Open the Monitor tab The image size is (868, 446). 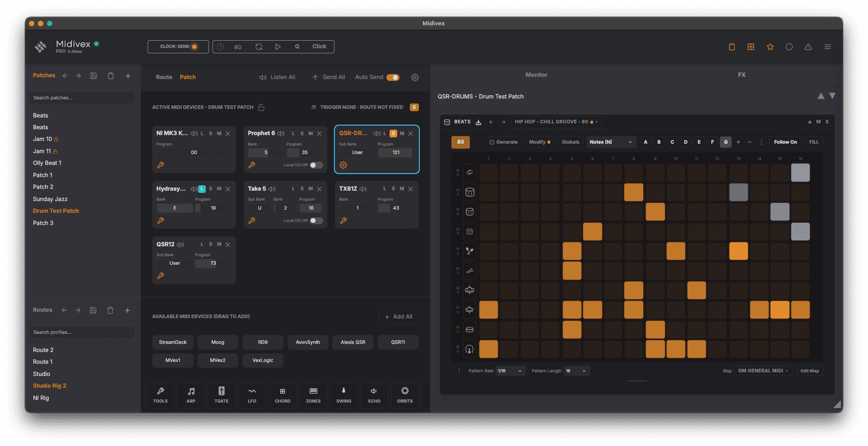pyautogui.click(x=536, y=75)
